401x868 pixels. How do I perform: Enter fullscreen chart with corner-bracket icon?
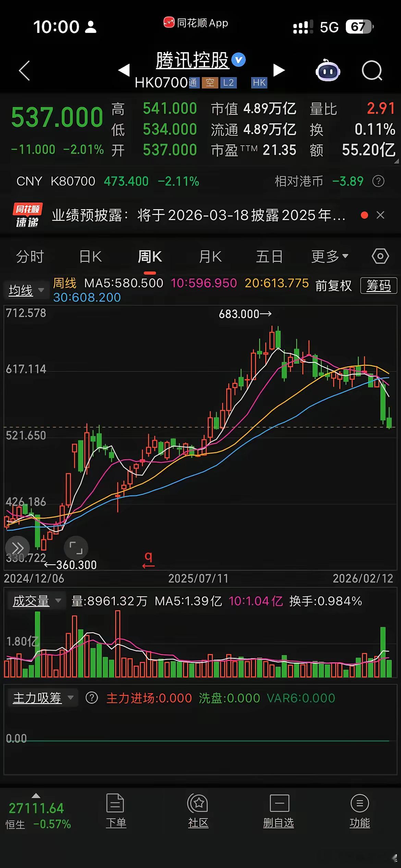[76, 547]
